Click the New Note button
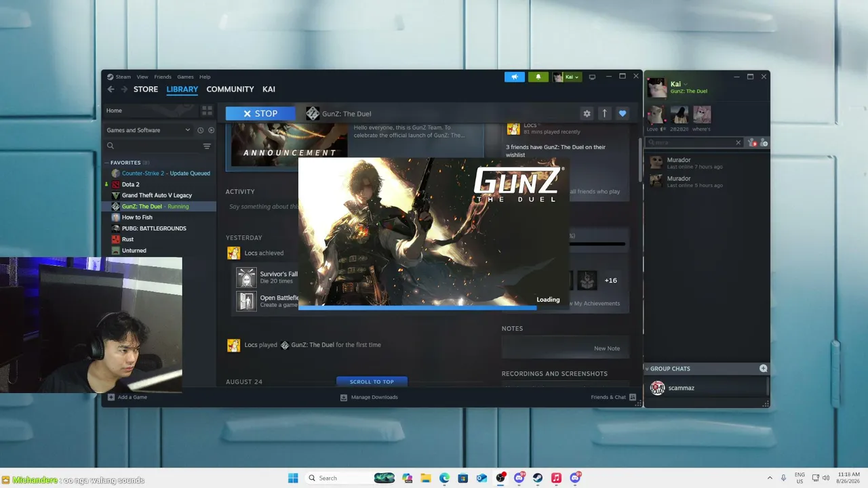This screenshot has height=488, width=868. pos(607,348)
